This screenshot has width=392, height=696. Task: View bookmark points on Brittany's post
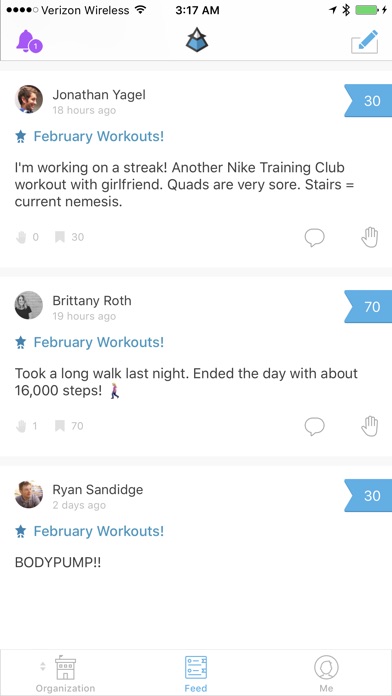point(69,426)
